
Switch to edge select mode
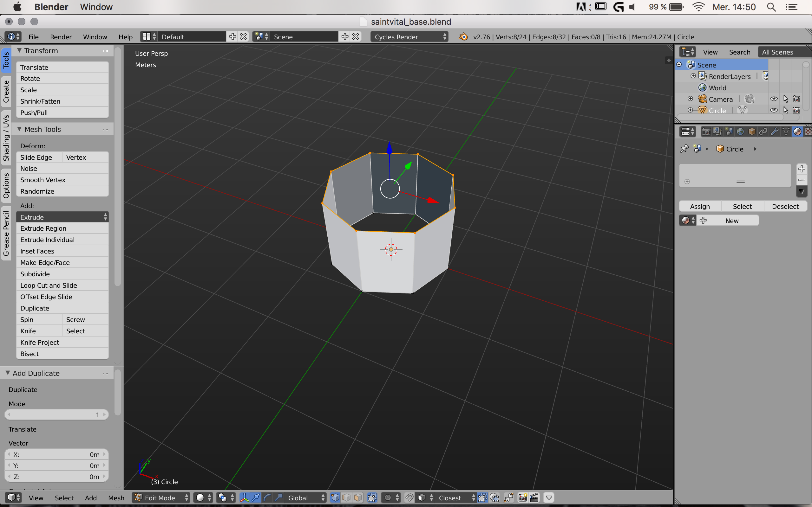tap(347, 497)
